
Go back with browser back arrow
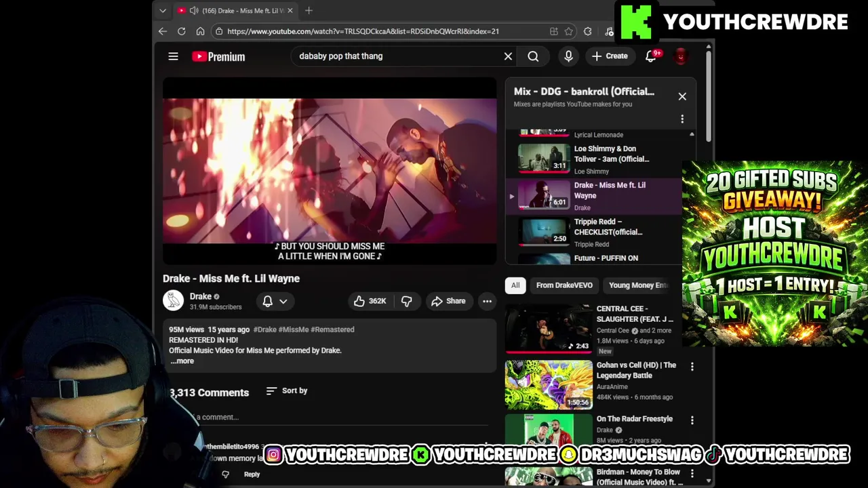pyautogui.click(x=163, y=31)
